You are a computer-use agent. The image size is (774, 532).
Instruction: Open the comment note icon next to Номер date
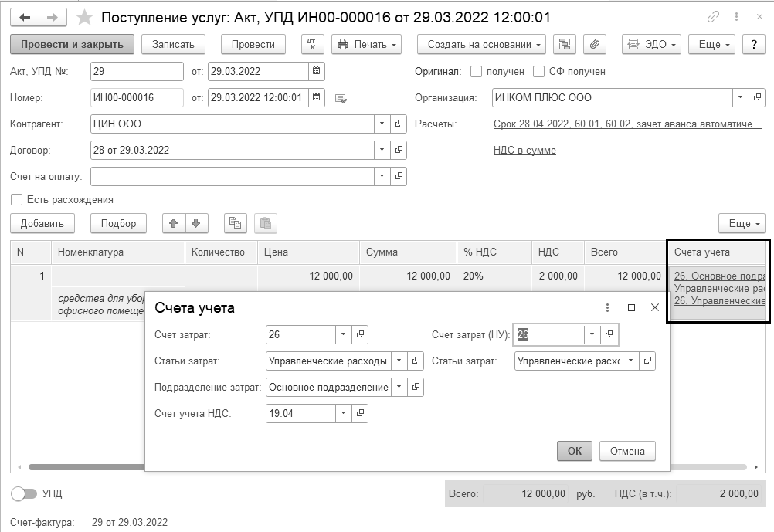(x=341, y=98)
